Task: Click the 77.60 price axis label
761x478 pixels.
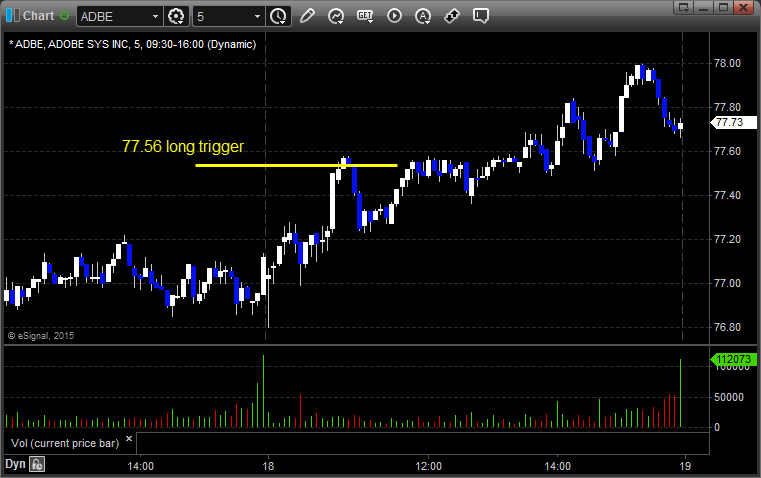Action: click(727, 151)
